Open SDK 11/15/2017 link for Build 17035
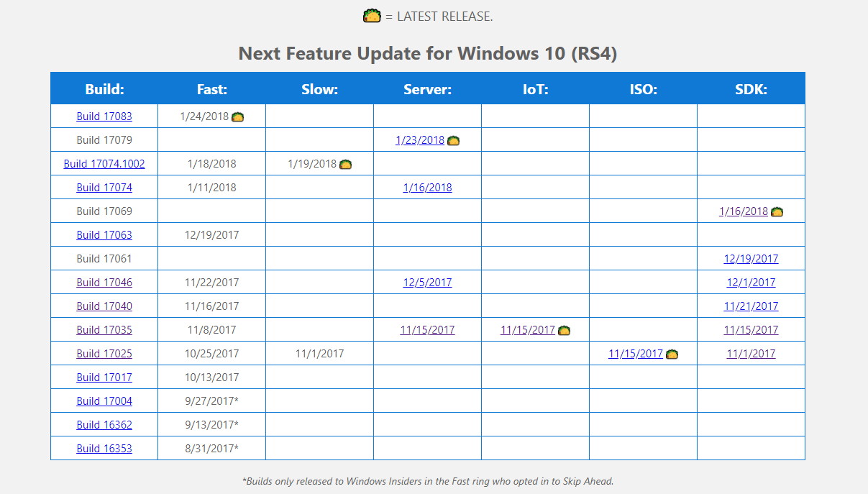The height and width of the screenshot is (494, 868). [x=751, y=330]
